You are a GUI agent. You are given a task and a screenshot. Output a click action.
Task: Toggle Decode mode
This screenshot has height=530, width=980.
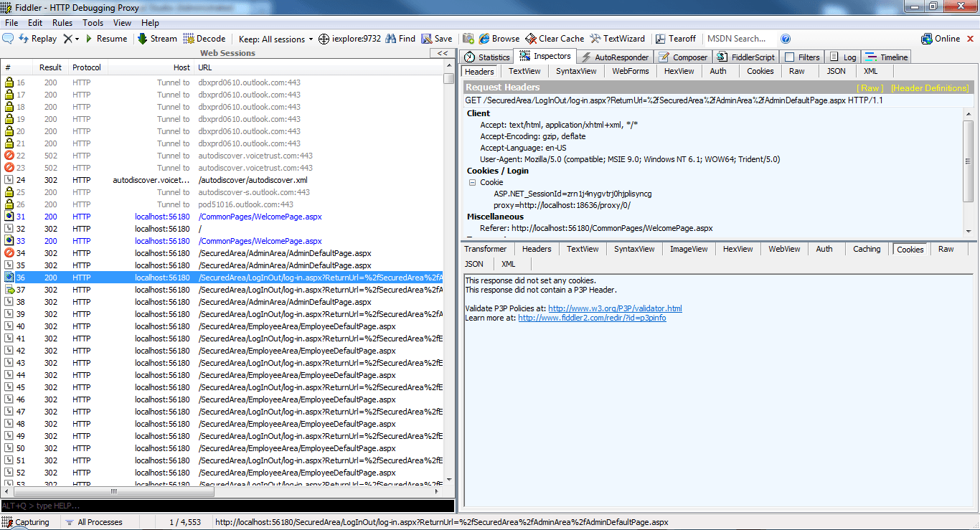tap(204, 39)
